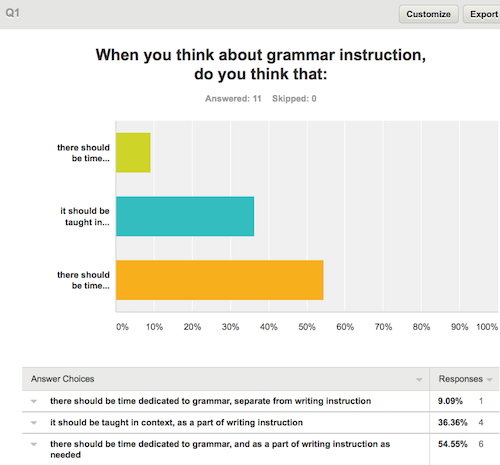
Task: Click the Skipped: 0 text
Action: pyautogui.click(x=294, y=99)
